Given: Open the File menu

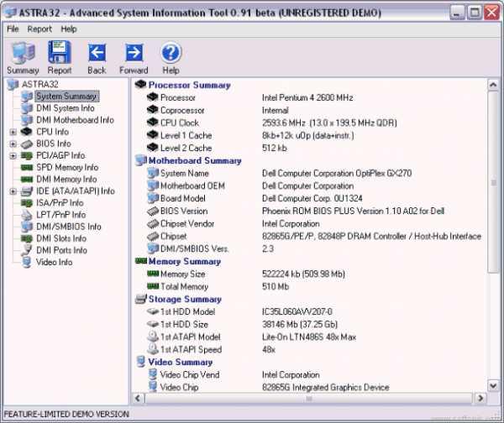Looking at the screenshot, I should (x=13, y=29).
